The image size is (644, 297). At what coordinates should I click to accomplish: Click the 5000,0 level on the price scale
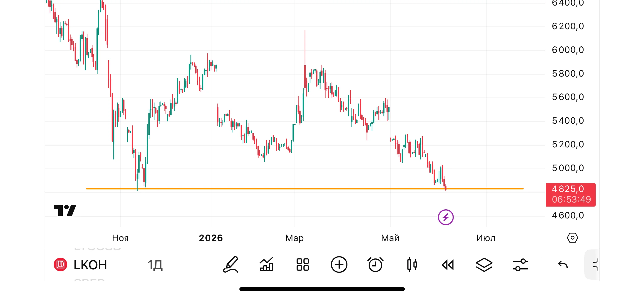(568, 168)
